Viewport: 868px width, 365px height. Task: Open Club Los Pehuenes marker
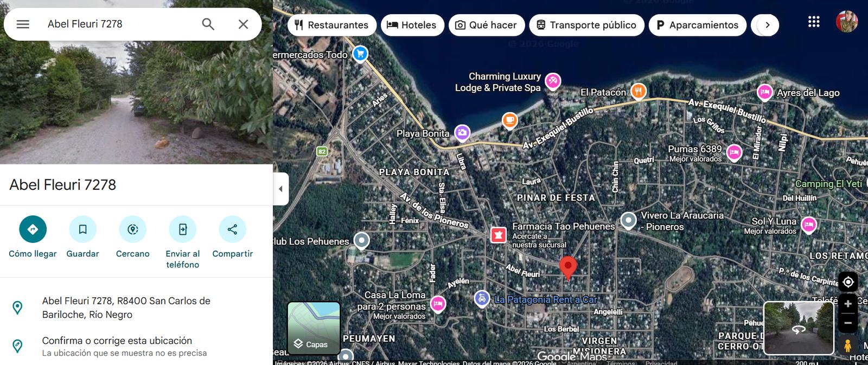pyautogui.click(x=361, y=240)
